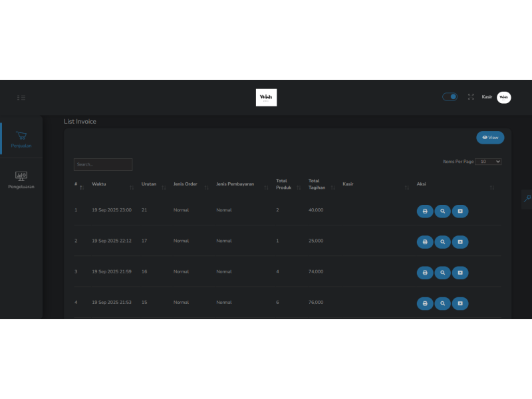
Task: Click the View button
Action: click(490, 138)
